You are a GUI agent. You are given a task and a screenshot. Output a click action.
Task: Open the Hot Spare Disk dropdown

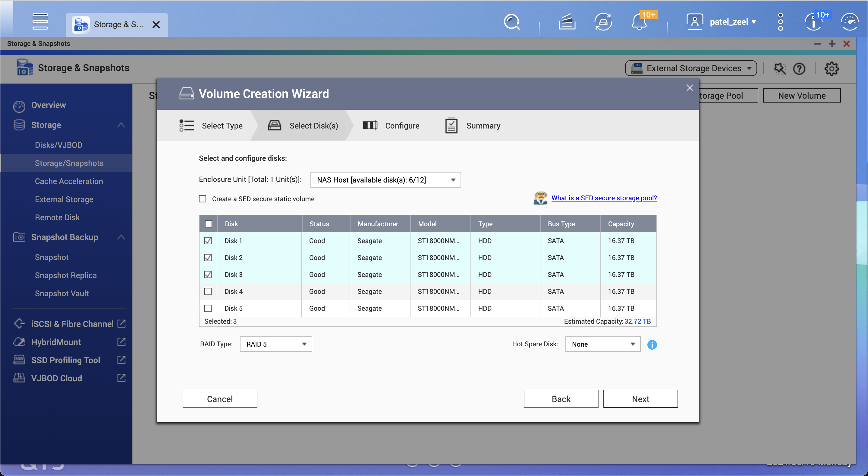tap(602, 344)
